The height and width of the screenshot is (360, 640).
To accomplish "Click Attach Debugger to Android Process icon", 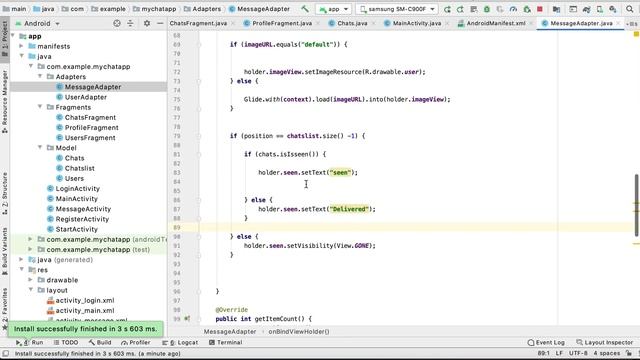I will [x=527, y=9].
